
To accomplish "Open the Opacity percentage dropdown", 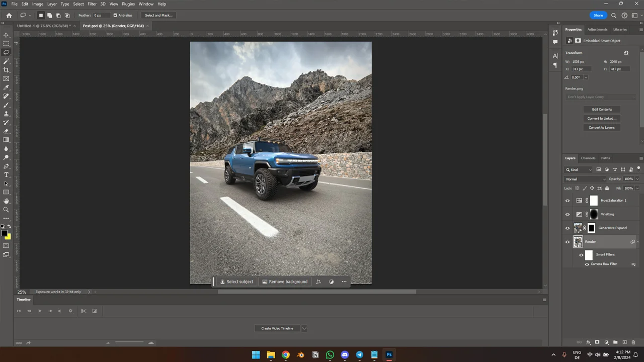I will tap(637, 179).
